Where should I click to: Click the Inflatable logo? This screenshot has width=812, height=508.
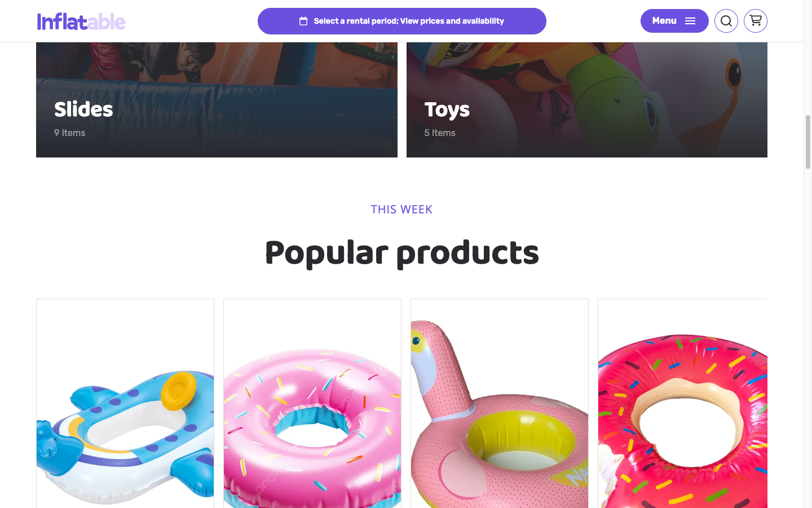coord(81,21)
